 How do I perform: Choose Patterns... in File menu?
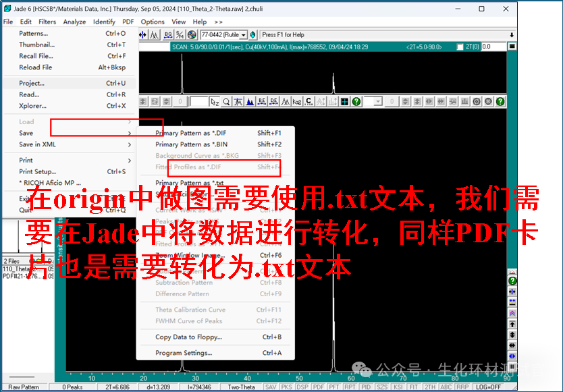(69, 33)
